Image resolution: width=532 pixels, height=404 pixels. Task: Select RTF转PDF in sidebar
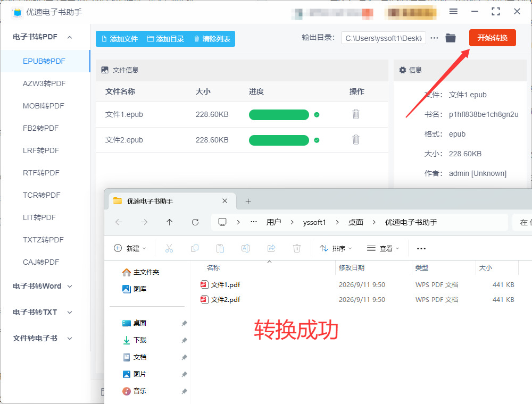(x=41, y=173)
